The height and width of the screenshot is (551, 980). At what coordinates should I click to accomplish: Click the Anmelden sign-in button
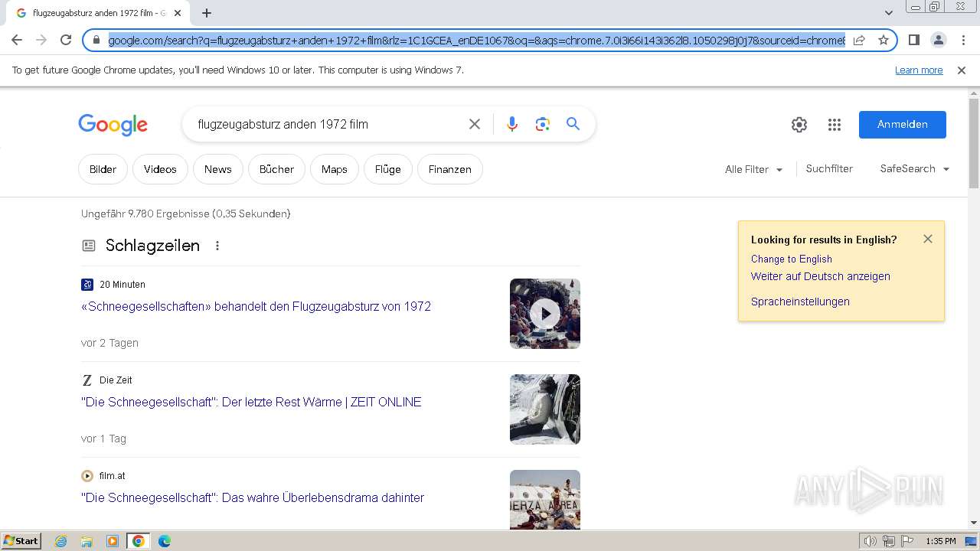tap(902, 125)
